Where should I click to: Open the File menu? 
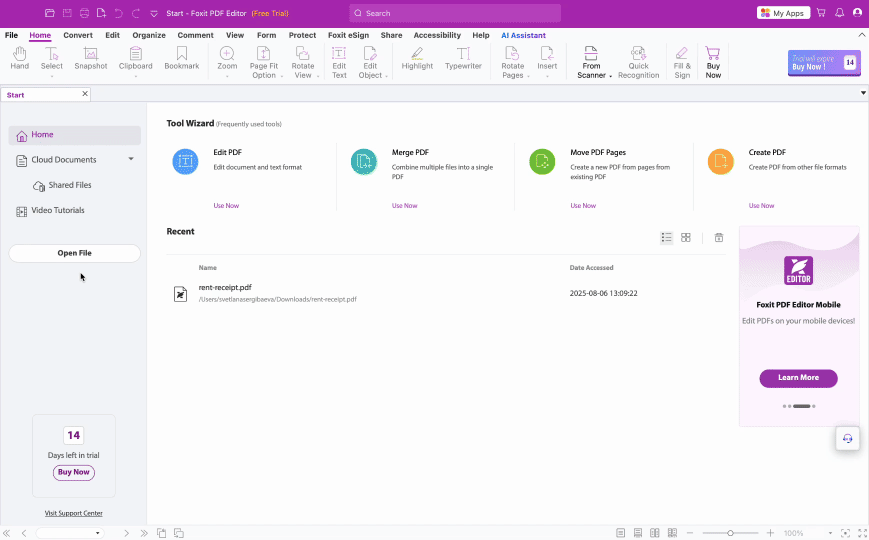tap(11, 35)
